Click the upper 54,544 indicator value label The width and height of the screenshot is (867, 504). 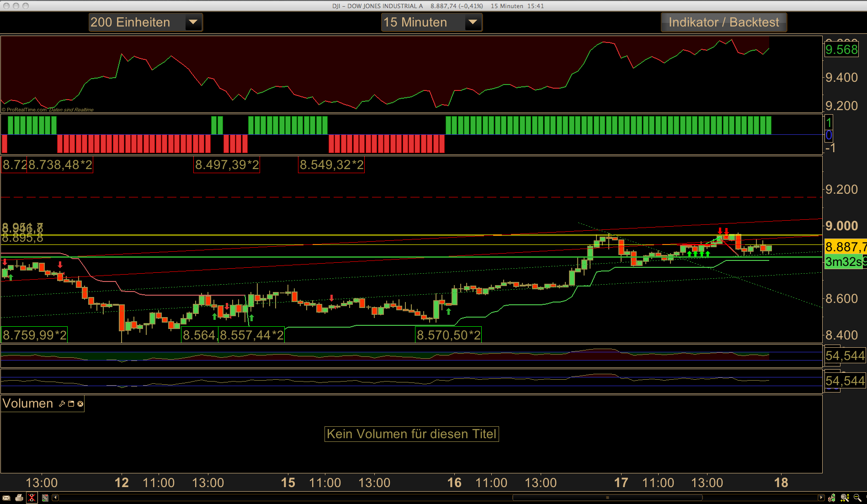point(845,355)
